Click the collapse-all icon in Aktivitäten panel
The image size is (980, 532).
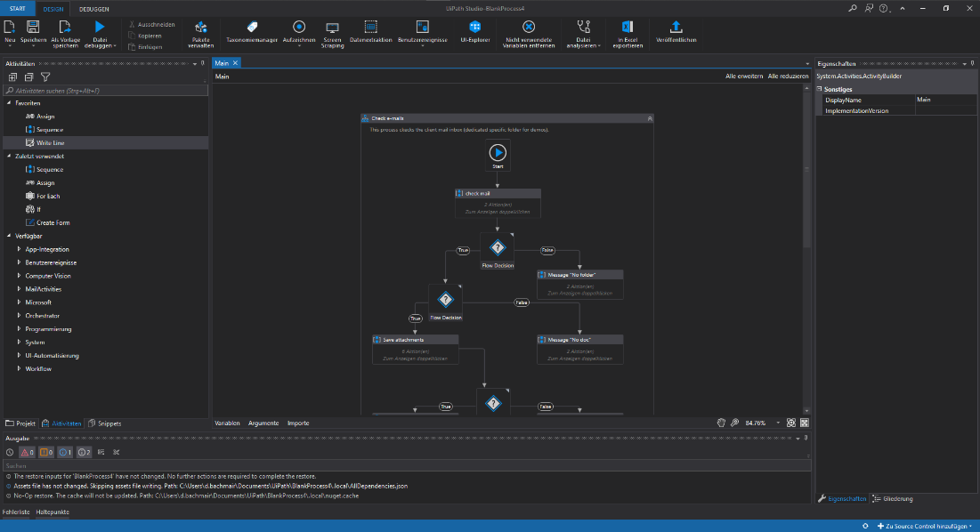coord(28,77)
